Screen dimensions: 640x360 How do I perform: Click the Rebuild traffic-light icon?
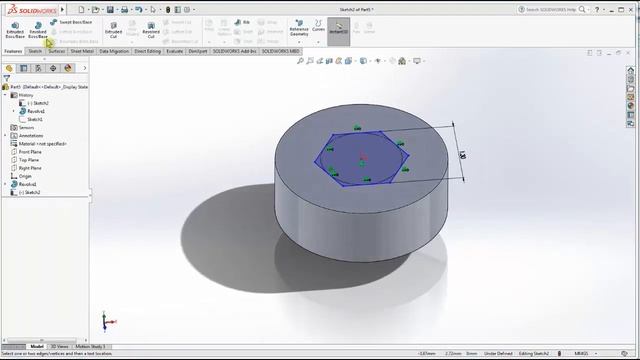(x=168, y=9)
